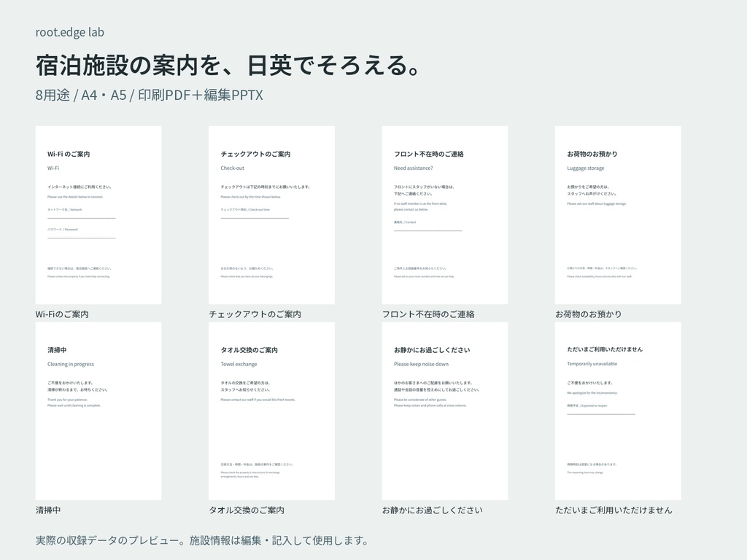Click the caption 'お荷物のお預かり' below the thumbnail

(589, 314)
